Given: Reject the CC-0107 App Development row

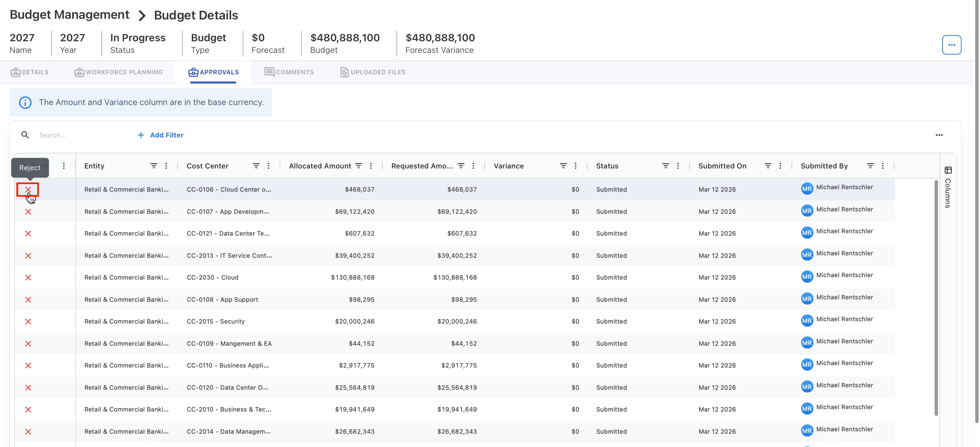Looking at the screenshot, I should coord(28,211).
